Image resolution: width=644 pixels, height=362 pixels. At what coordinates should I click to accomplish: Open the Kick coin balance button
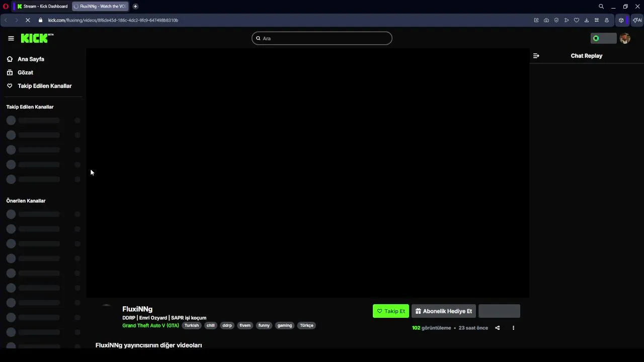603,38
